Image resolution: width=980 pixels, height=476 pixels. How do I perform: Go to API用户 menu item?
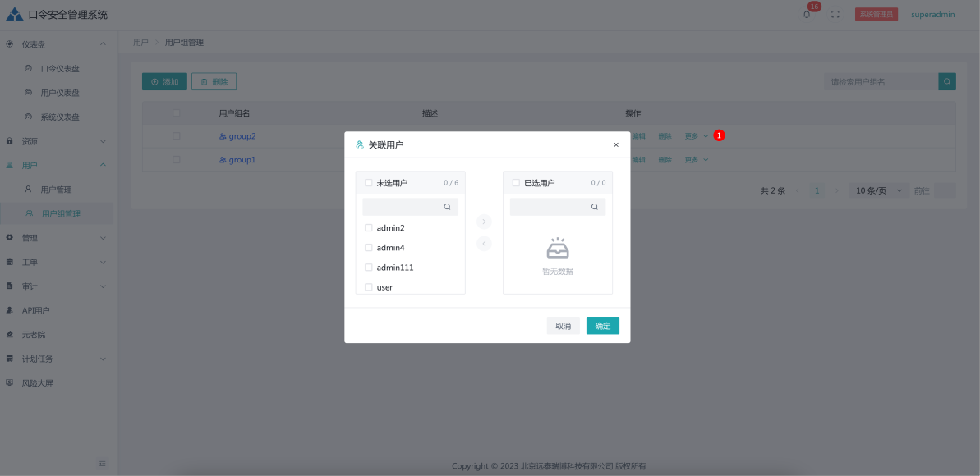[x=36, y=310]
